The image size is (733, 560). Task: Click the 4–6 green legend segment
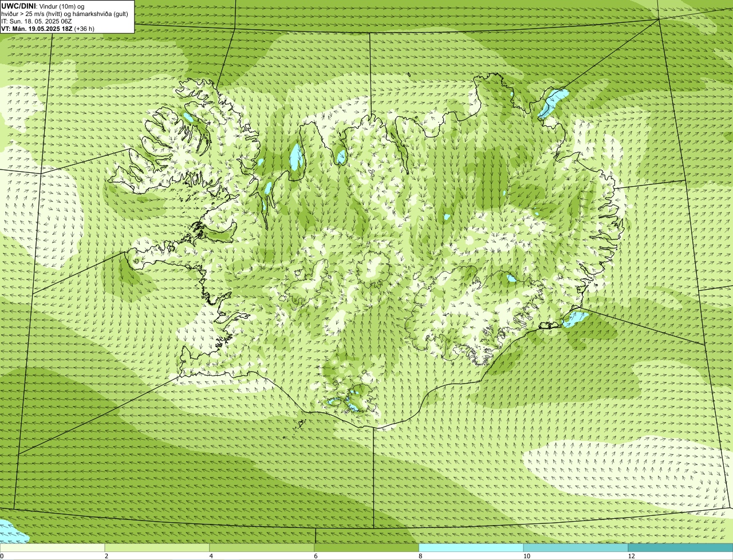coord(262,548)
